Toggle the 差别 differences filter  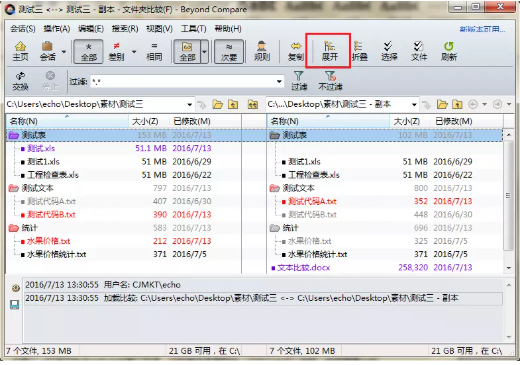point(116,51)
